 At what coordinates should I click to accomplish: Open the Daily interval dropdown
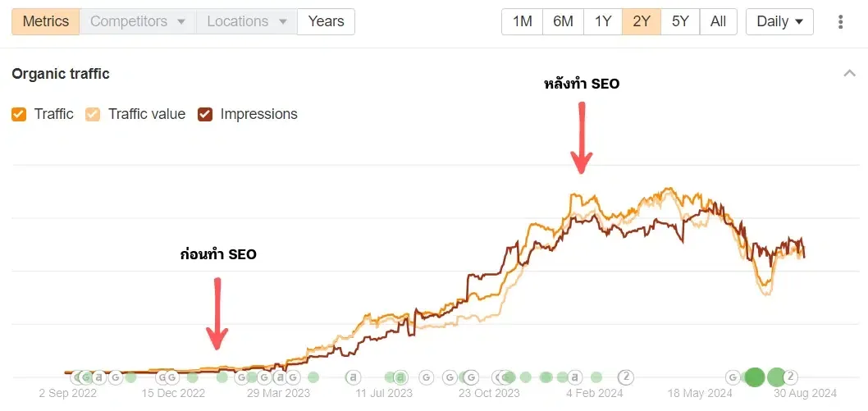[779, 22]
